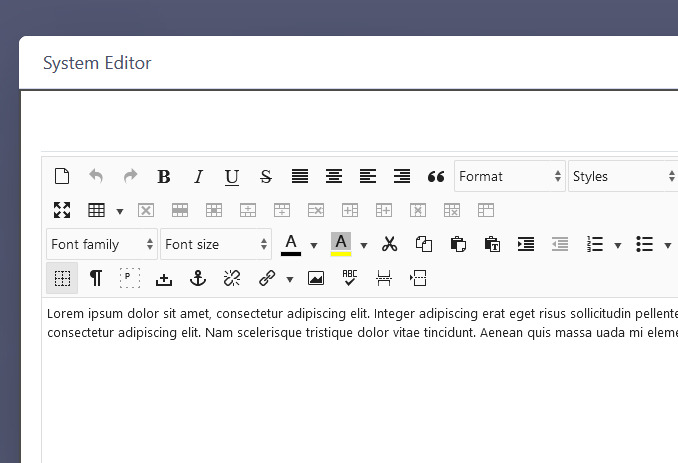Click the black text color swatch
This screenshot has height=463, width=678.
pos(291,244)
